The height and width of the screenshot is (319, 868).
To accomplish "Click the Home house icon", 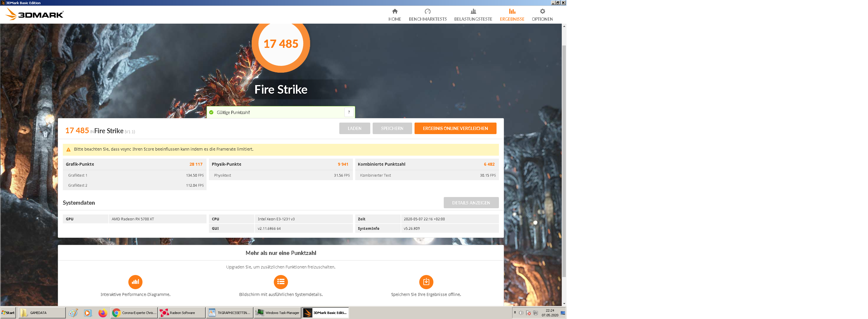I will click(x=394, y=12).
